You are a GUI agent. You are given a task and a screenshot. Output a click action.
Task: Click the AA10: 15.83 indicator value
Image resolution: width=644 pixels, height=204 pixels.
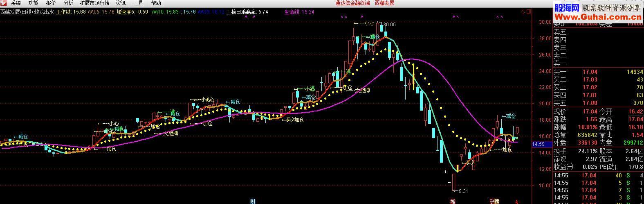coord(165,12)
